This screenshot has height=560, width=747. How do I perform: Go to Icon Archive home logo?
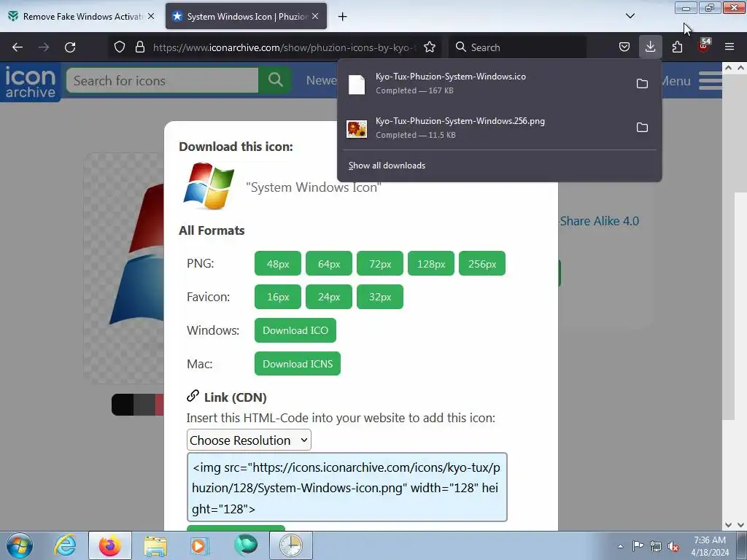(x=31, y=82)
